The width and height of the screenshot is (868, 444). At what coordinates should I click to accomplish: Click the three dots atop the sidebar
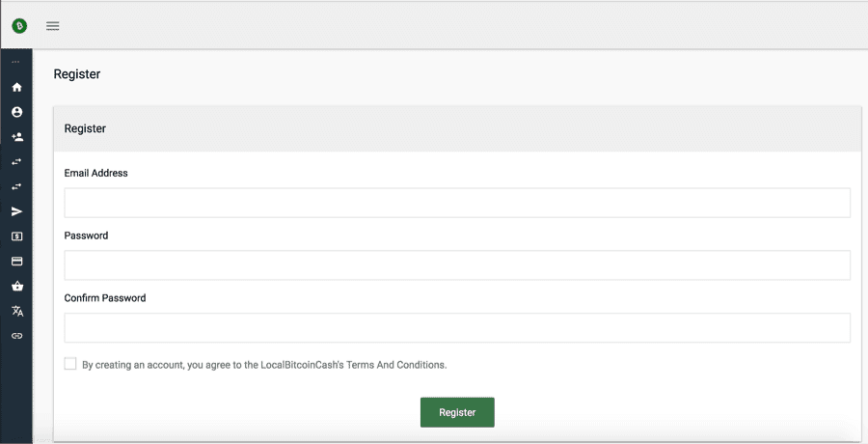pyautogui.click(x=15, y=63)
